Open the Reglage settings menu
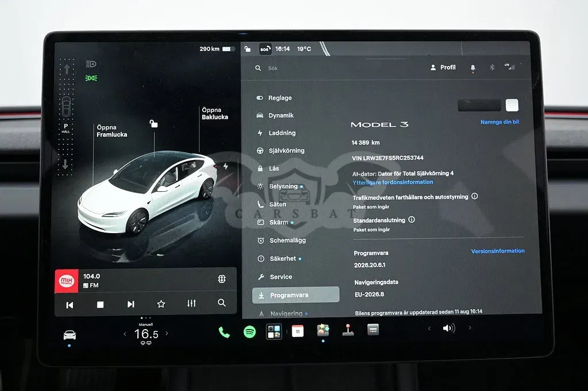 tap(274, 98)
